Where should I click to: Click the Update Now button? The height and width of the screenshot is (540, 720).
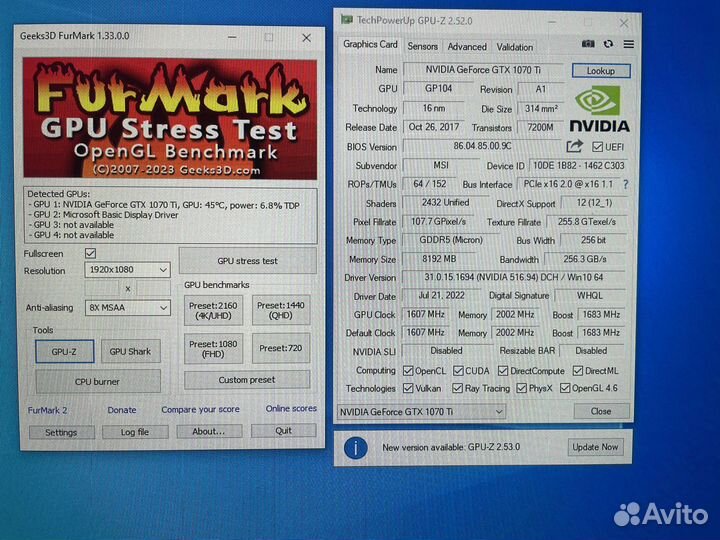tap(596, 447)
